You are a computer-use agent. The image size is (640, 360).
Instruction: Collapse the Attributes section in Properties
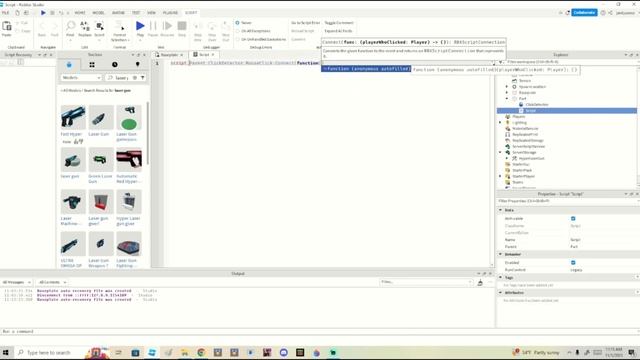point(501,293)
